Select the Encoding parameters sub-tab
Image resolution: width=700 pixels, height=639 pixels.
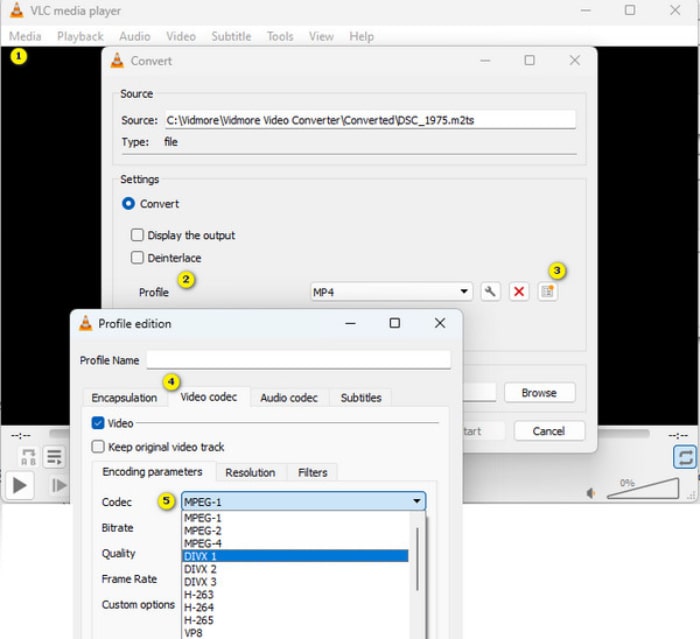153,472
